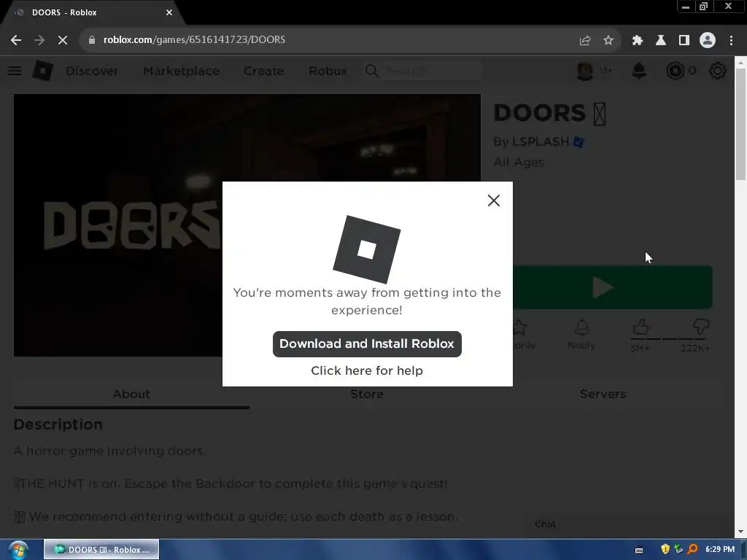Close the Roblox download dialog
The height and width of the screenshot is (560, 747).
(x=494, y=201)
